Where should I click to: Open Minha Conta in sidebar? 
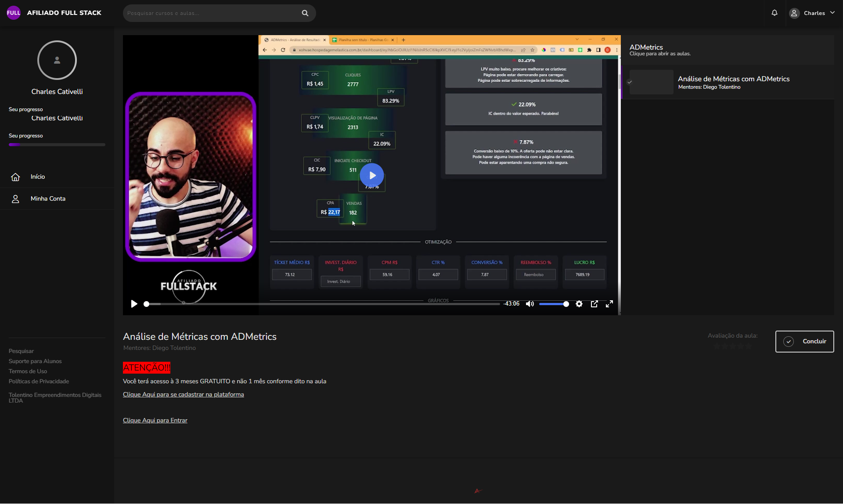pos(48,198)
